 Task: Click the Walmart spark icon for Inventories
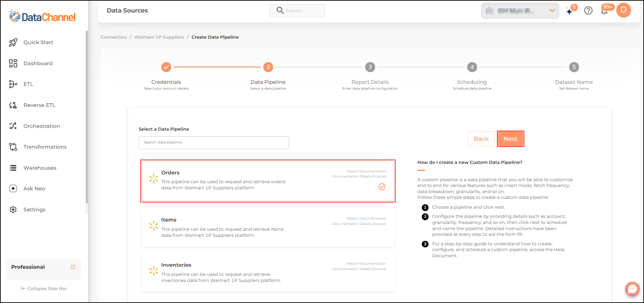153,271
